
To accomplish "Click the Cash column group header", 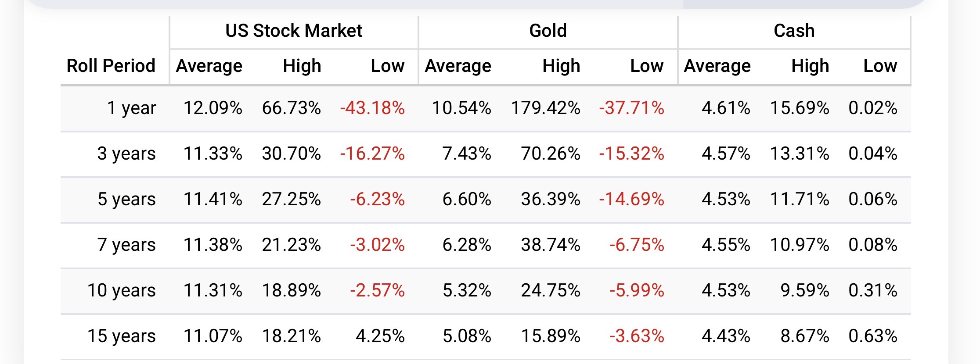I will pos(794,31).
